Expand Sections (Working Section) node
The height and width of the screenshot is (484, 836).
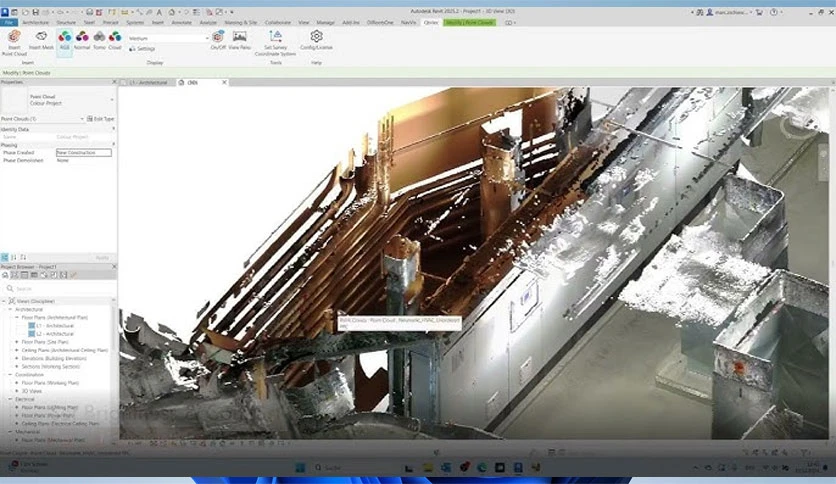17,367
